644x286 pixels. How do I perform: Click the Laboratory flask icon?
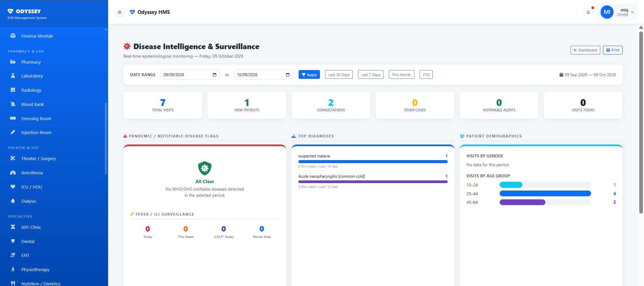(13, 76)
